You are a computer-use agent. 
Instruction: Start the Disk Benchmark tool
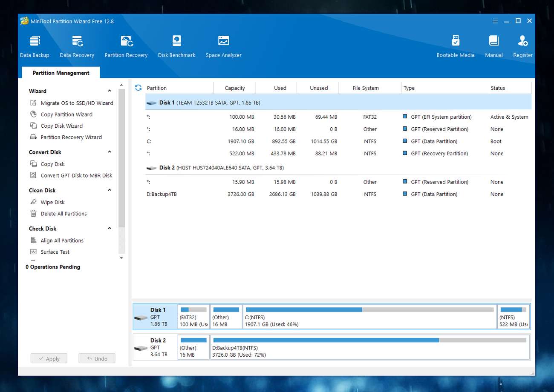point(176,46)
